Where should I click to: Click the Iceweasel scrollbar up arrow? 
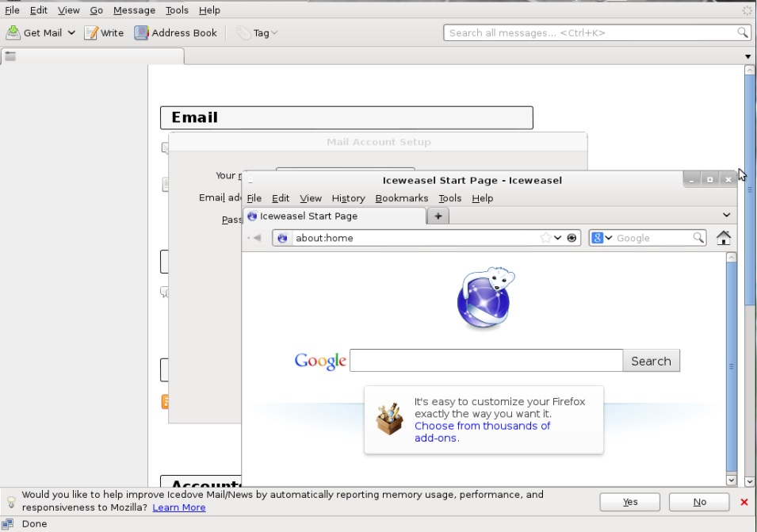[x=731, y=258]
